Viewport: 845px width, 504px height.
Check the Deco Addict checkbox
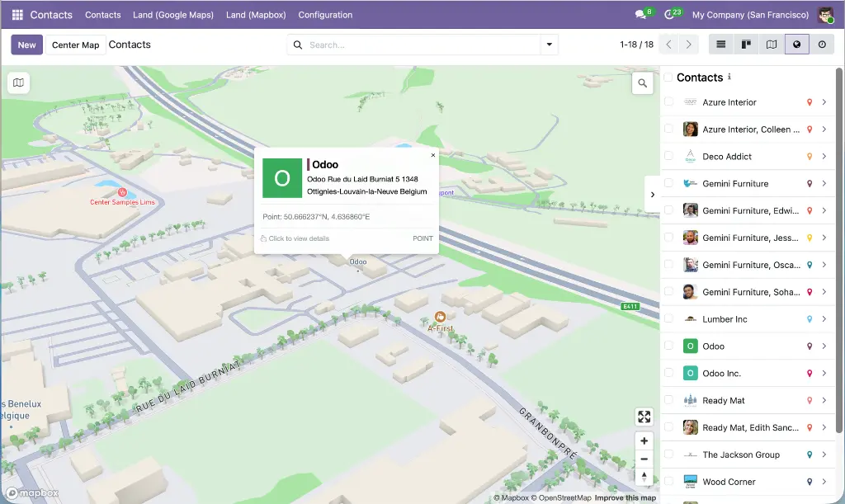pyautogui.click(x=668, y=156)
